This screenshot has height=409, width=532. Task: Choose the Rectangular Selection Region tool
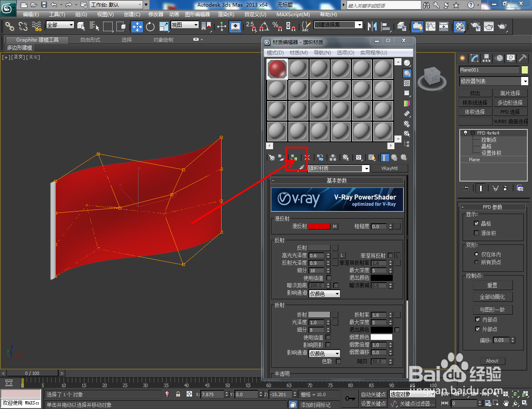click(108, 27)
